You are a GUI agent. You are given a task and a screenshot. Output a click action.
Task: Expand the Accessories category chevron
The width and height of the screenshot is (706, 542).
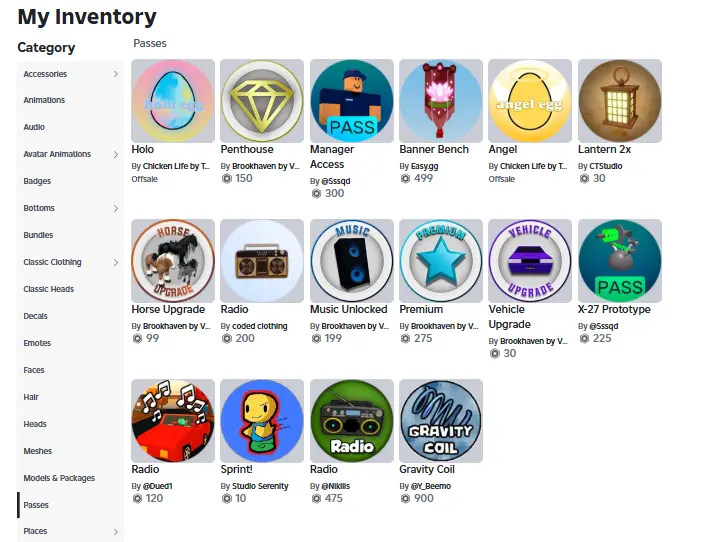pos(116,74)
